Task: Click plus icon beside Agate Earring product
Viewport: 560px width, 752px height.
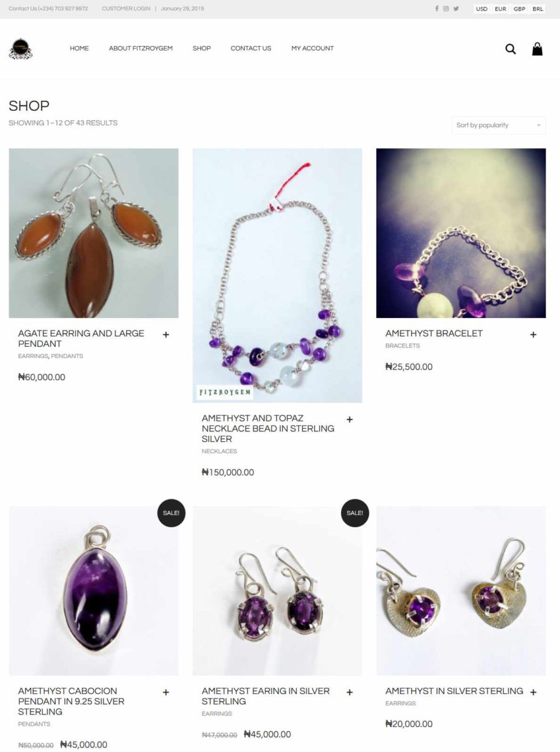Action: 166,335
